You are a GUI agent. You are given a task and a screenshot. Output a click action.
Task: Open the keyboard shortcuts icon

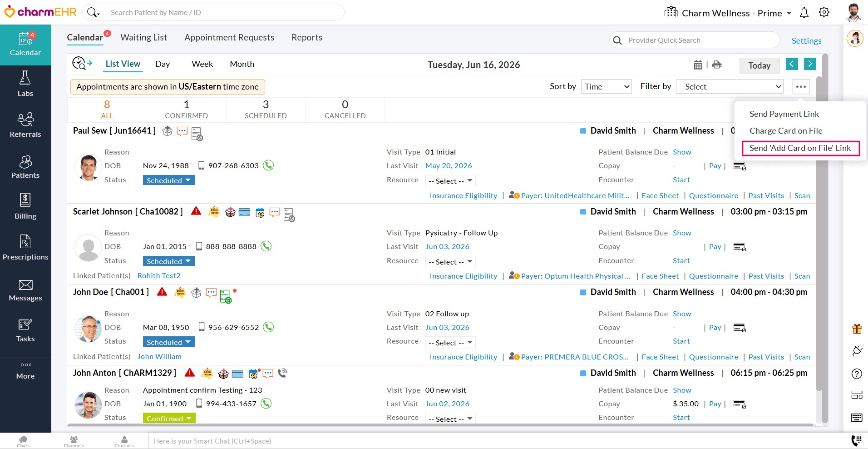pos(857,417)
